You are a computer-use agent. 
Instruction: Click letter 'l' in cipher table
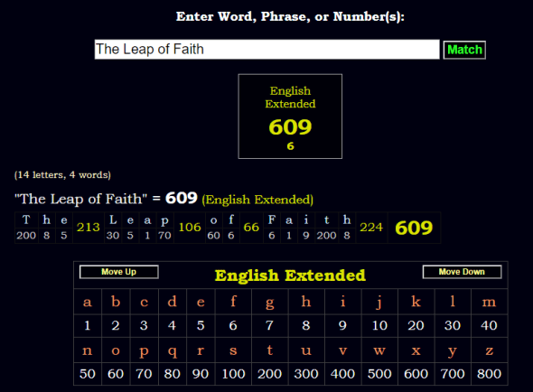pyautogui.click(x=453, y=302)
